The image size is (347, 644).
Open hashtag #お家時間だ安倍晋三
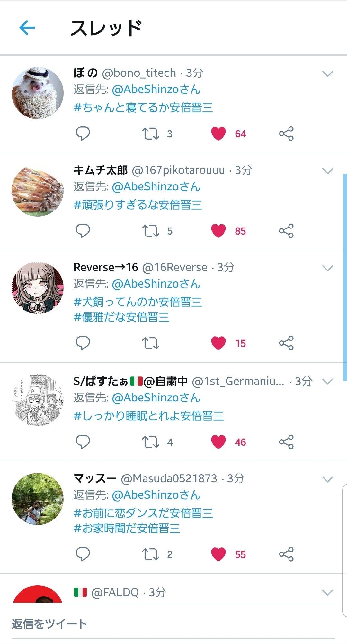point(127,528)
